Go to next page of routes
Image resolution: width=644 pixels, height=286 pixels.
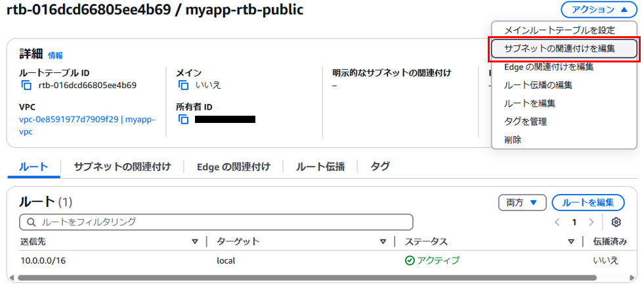pyautogui.click(x=591, y=222)
